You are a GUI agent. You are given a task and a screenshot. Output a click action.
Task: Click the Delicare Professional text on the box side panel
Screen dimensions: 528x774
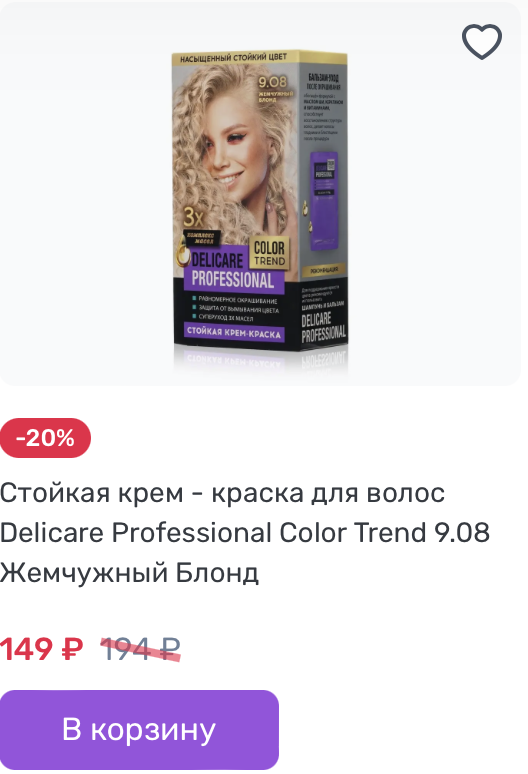[x=323, y=327]
